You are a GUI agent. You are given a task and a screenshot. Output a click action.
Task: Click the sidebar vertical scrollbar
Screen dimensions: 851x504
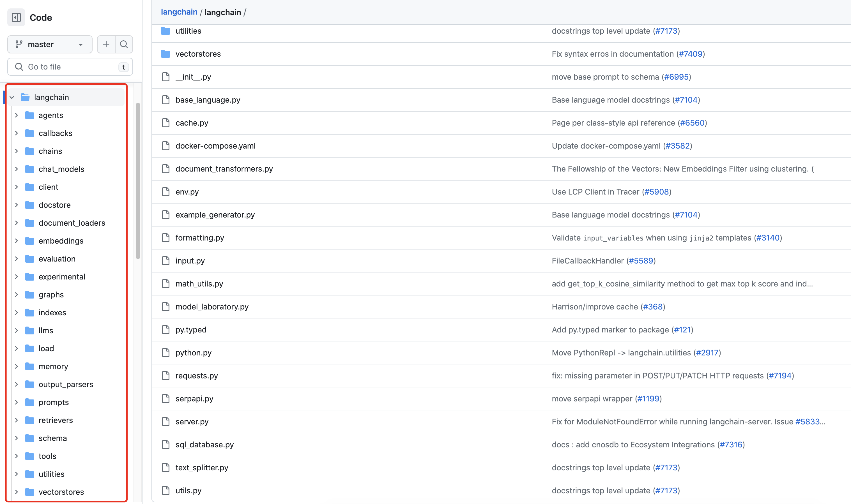point(138,181)
